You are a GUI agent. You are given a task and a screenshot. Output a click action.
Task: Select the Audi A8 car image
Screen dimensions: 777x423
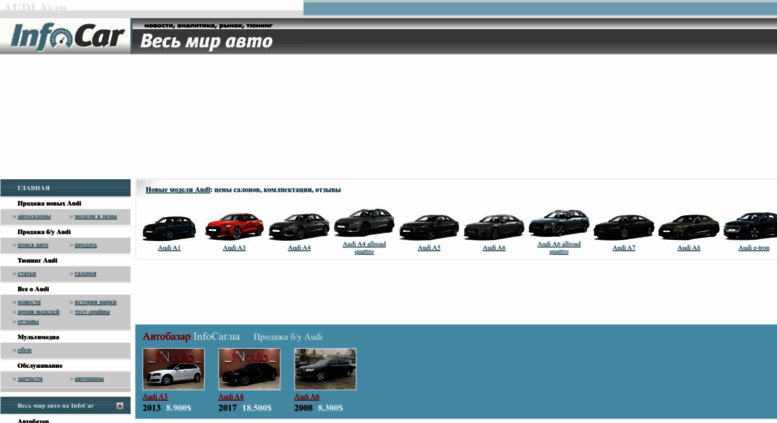click(689, 227)
